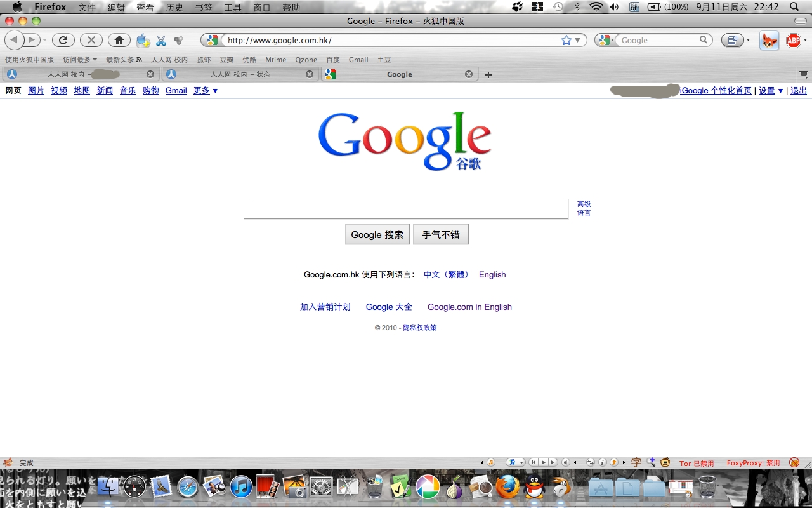Click the status bar play button
812x508 pixels.
[x=543, y=462]
